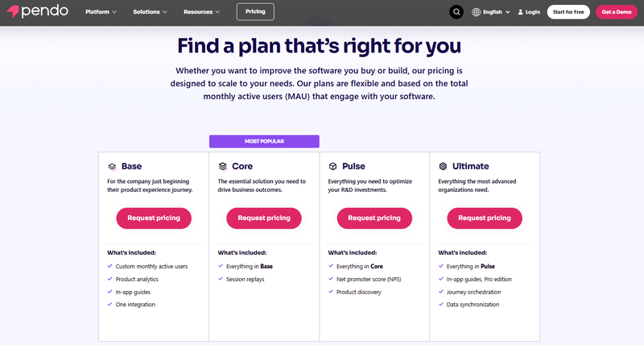
Task: Expand the Solutions dropdown menu
Action: click(x=151, y=12)
